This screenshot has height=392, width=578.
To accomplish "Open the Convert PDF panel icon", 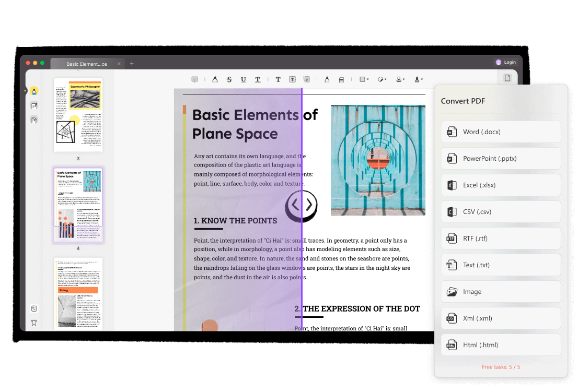I will [507, 77].
